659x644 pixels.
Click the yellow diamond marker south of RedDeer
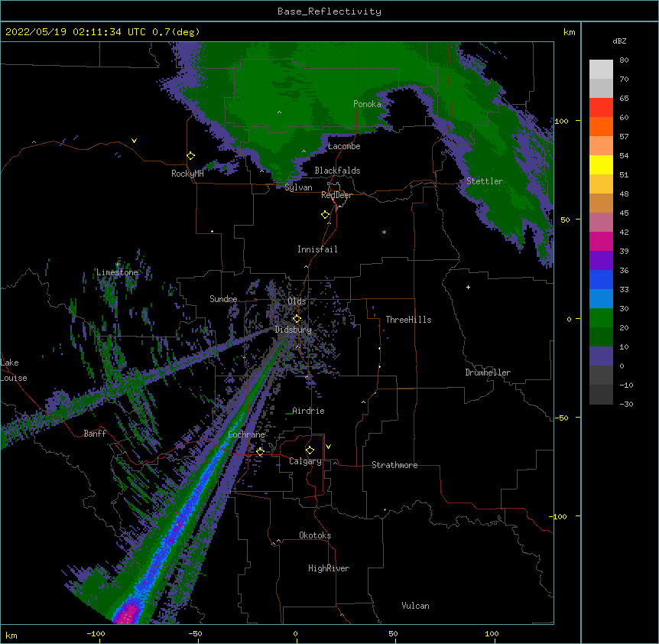point(326,215)
